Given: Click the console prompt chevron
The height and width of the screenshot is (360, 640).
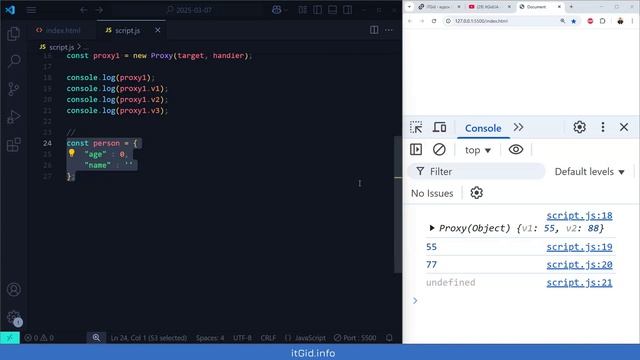Looking at the screenshot, I should pos(415,301).
